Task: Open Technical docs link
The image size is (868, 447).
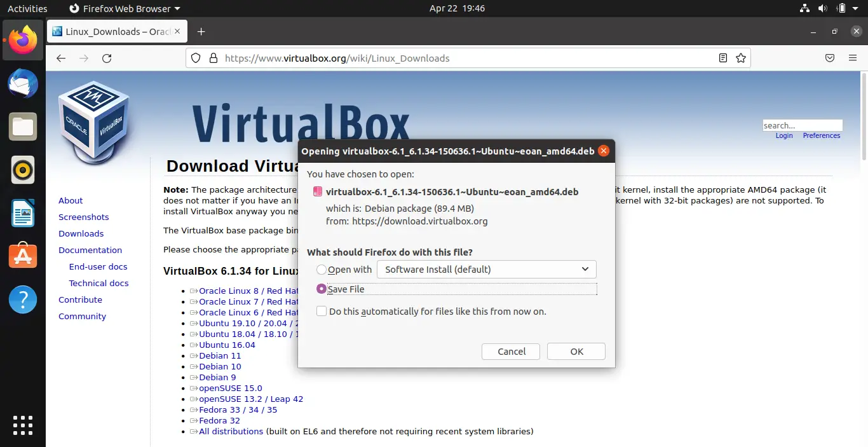Action: pyautogui.click(x=99, y=283)
